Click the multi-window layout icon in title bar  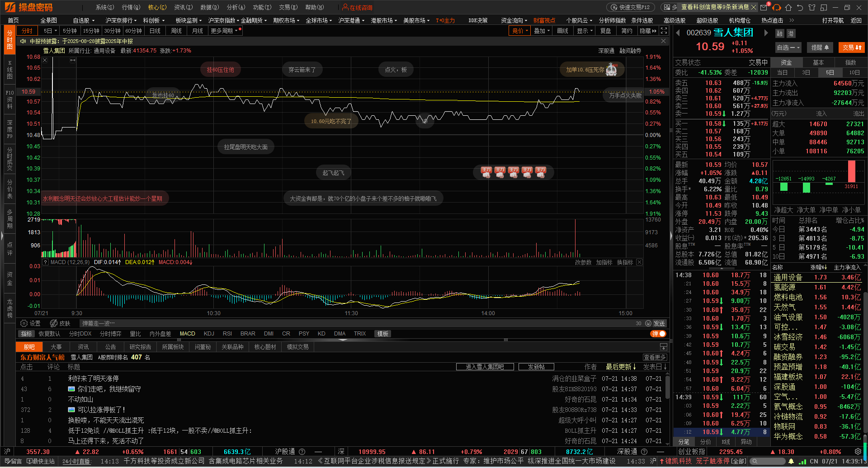[824, 7]
